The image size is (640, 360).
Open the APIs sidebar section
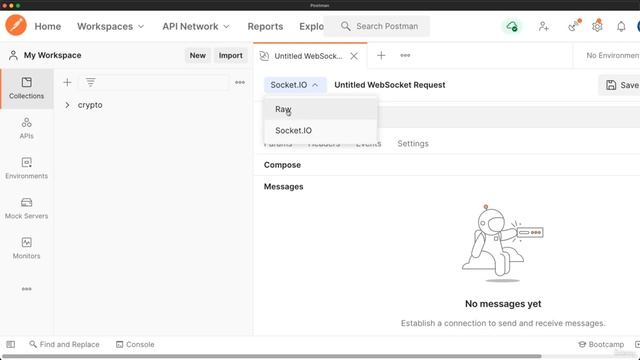pos(27,128)
